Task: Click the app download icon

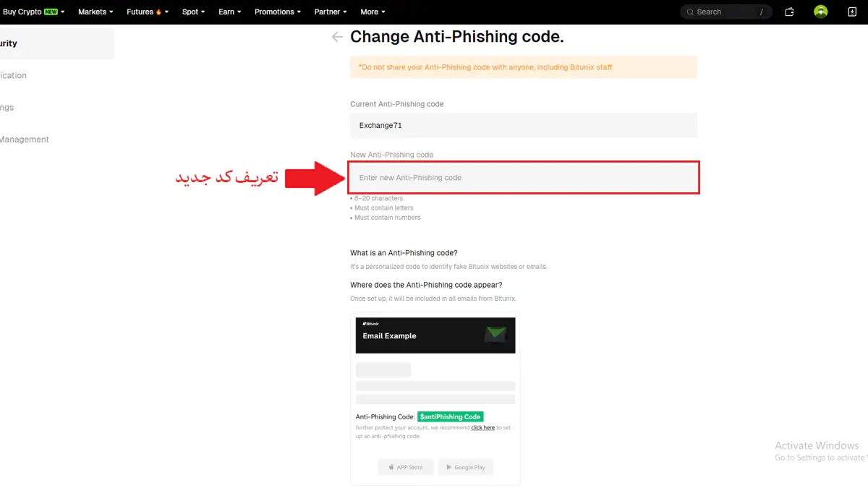Action: [x=851, y=12]
